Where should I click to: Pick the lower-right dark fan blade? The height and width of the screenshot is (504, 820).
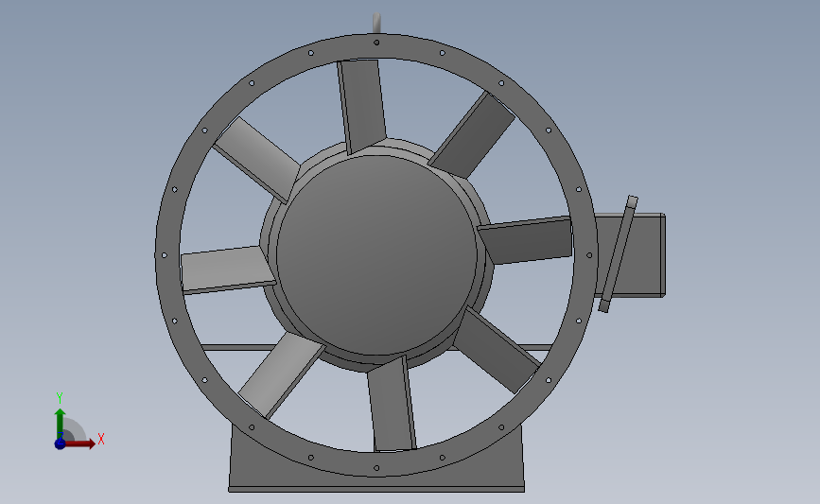(497, 350)
